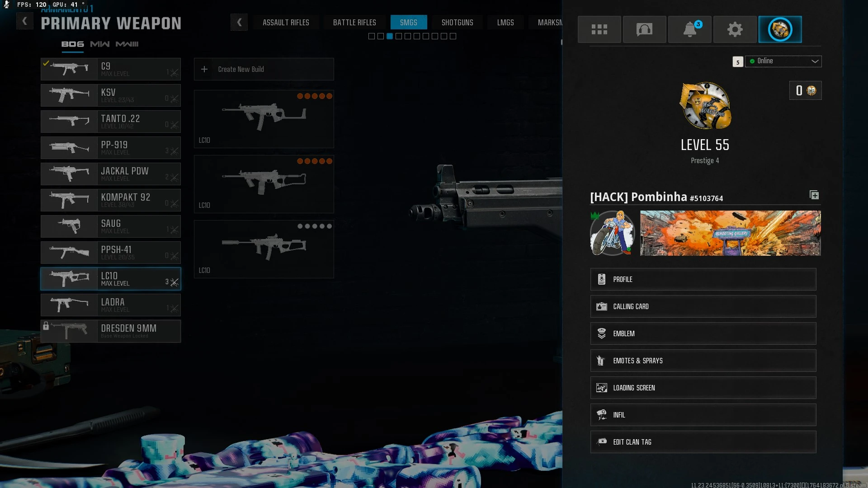Open the grid menu icon

[x=599, y=29]
